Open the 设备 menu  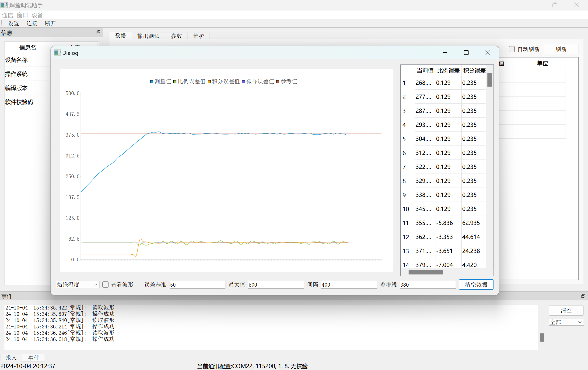37,15
